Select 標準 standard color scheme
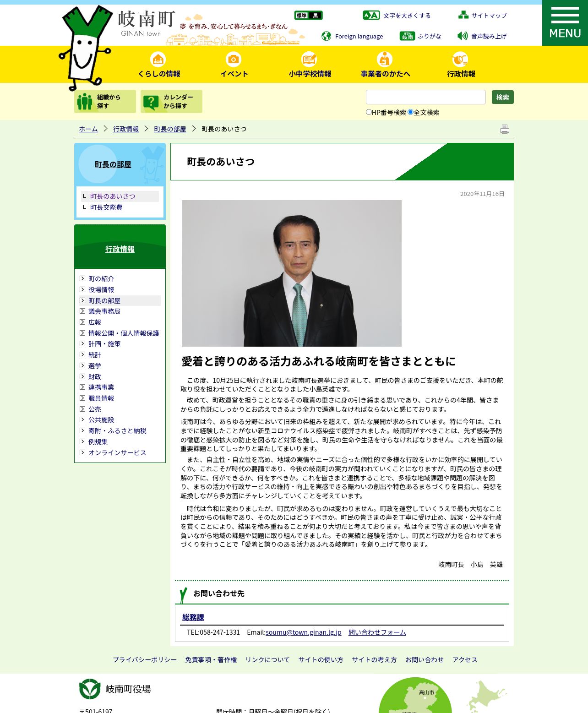 coord(301,16)
